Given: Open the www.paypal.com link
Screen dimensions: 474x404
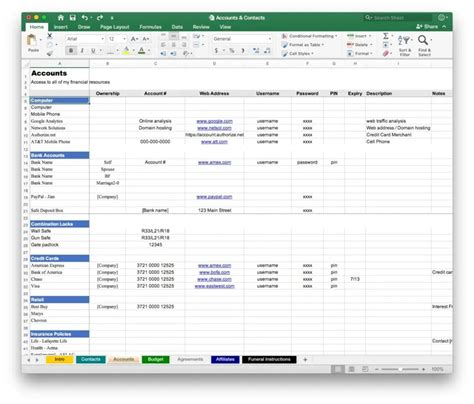Looking at the screenshot, I should [x=214, y=197].
